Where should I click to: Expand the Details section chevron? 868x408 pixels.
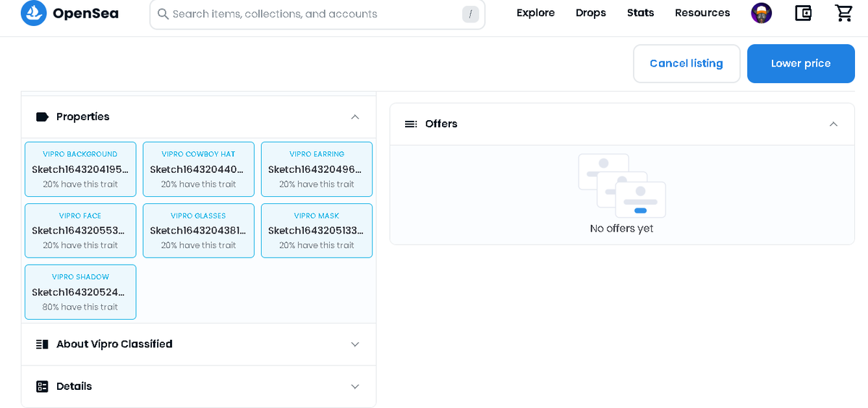click(354, 386)
